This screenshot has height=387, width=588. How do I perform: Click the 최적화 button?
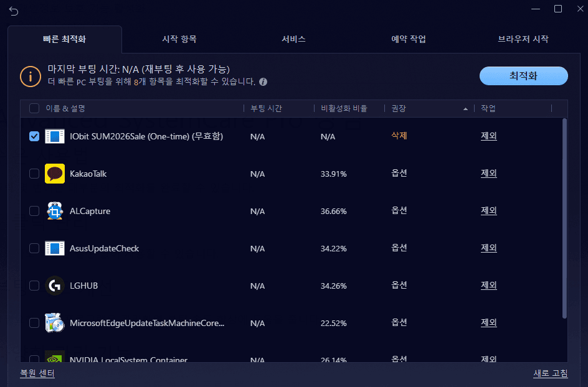[523, 76]
